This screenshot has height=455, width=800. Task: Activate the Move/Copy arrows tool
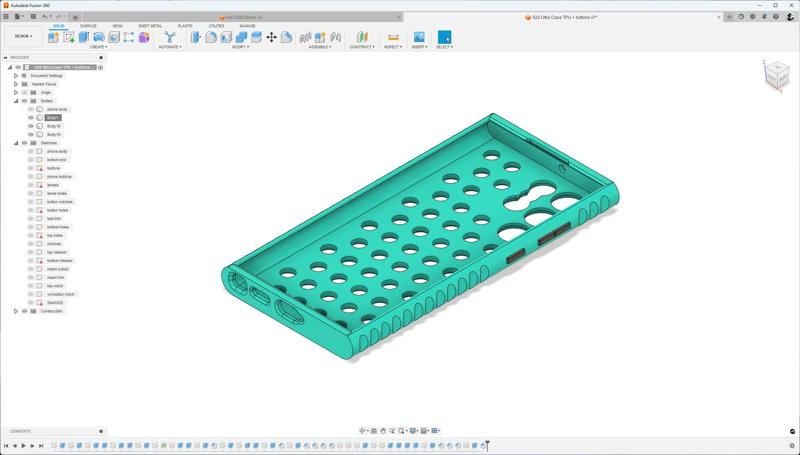[x=271, y=37]
